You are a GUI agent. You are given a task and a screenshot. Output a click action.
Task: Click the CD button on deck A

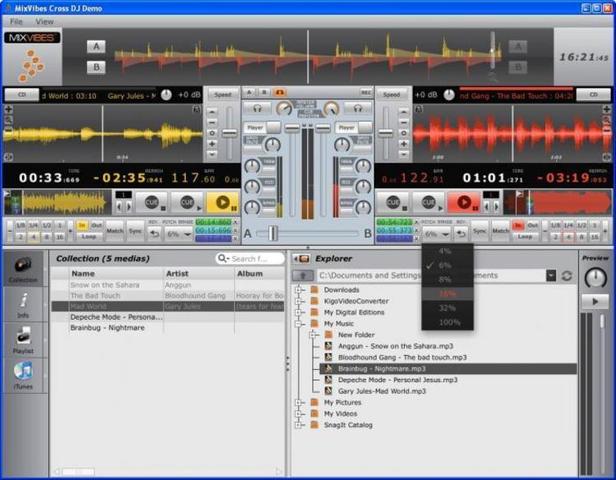[x=22, y=95]
